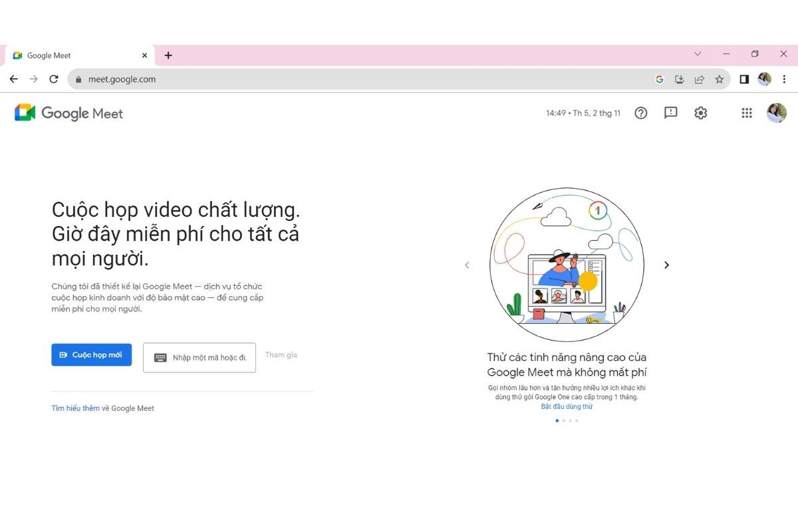Viewport: 798px width, 532px height.
Task: Minimize the Chrome window
Action: pos(726,54)
